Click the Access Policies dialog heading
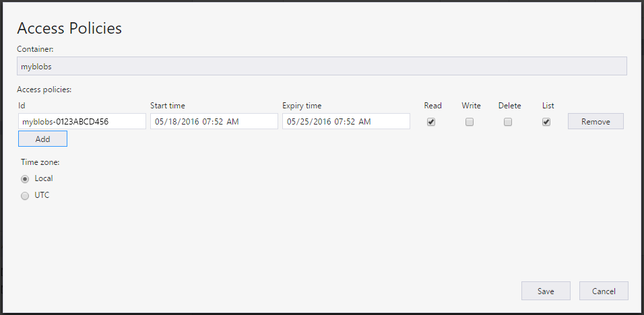644x315 pixels. 69,28
